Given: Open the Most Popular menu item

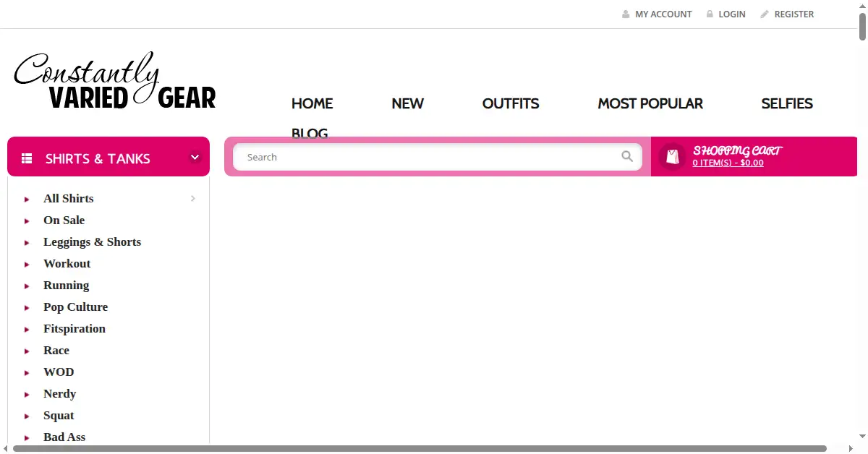Looking at the screenshot, I should coord(650,103).
